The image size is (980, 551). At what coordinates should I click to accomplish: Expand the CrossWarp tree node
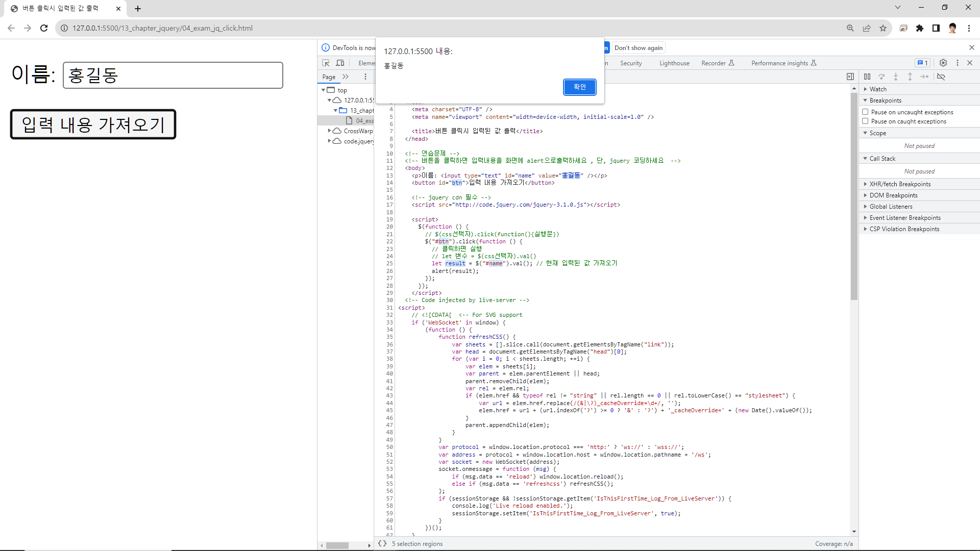coord(330,131)
